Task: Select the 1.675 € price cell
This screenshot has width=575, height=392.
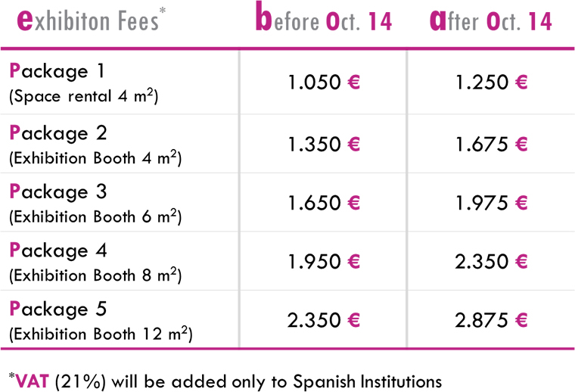Action: coord(491,144)
